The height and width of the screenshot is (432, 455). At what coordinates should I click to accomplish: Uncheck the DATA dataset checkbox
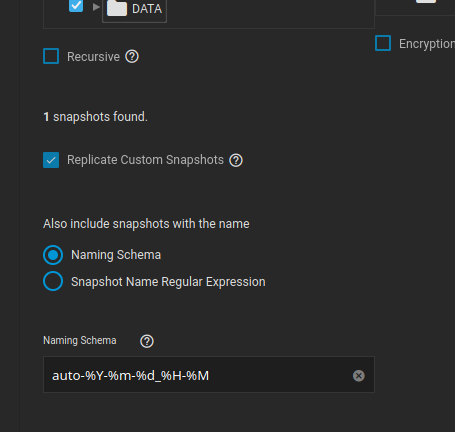(76, 6)
